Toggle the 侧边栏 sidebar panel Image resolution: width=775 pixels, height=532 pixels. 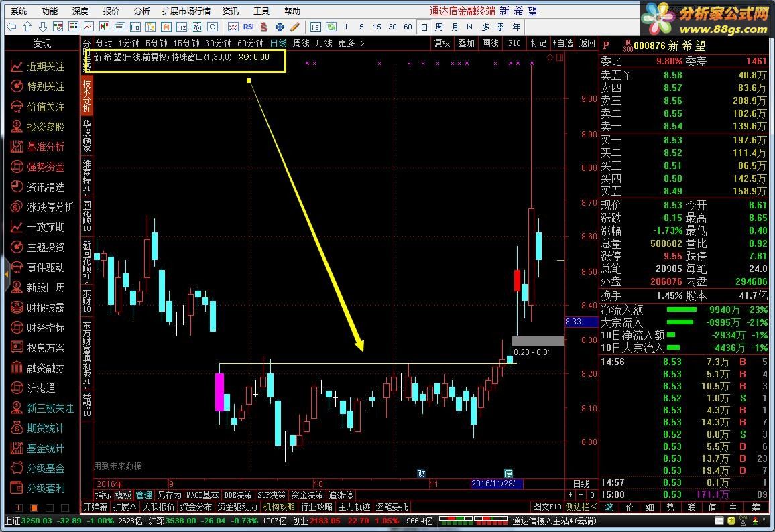(x=581, y=507)
